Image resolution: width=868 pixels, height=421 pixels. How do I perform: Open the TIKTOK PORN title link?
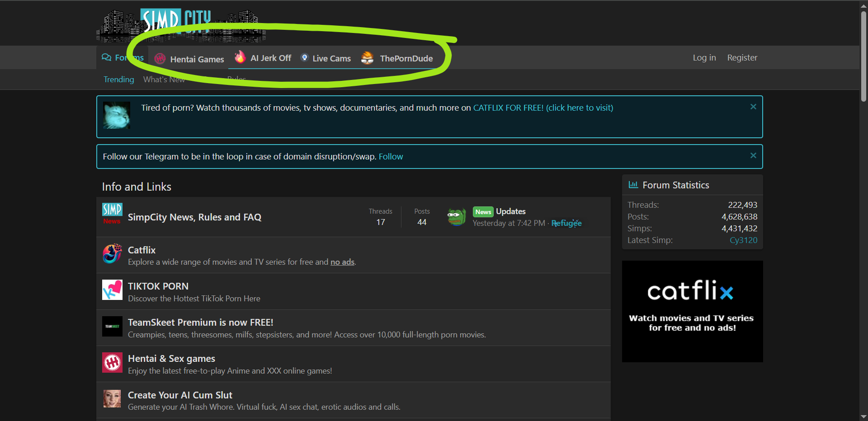pos(158,286)
